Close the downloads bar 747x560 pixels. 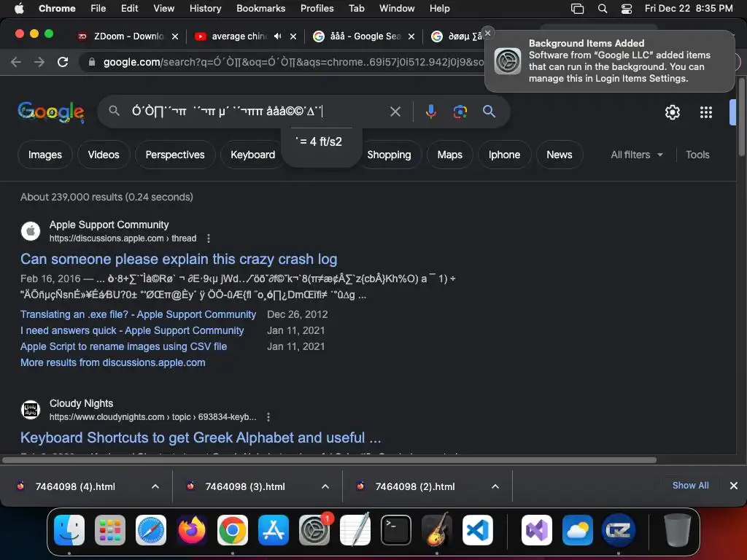coord(734,486)
